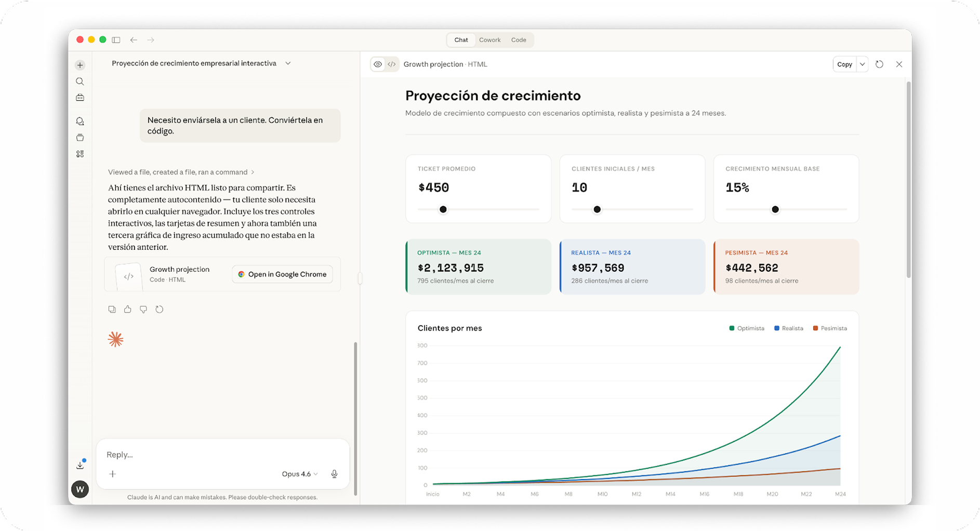Viewport: 980px width, 531px height.
Task: Click the panel divider resize handle
Action: click(360, 278)
